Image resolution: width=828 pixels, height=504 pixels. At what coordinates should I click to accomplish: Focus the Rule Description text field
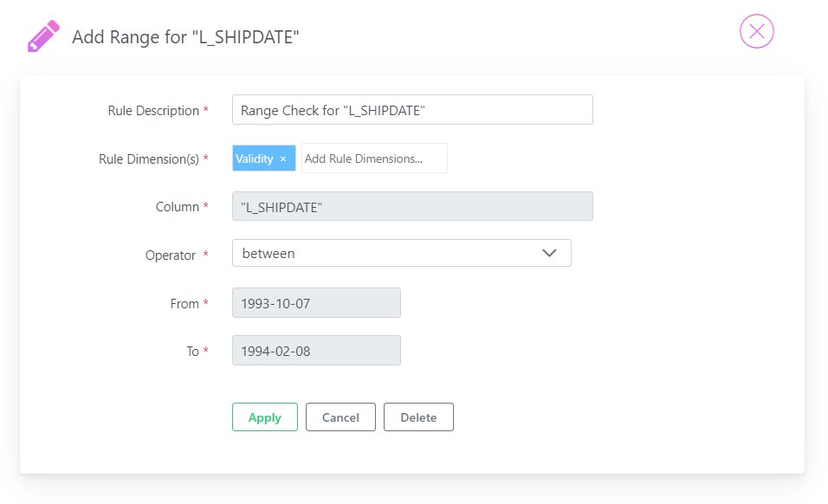[x=412, y=110]
